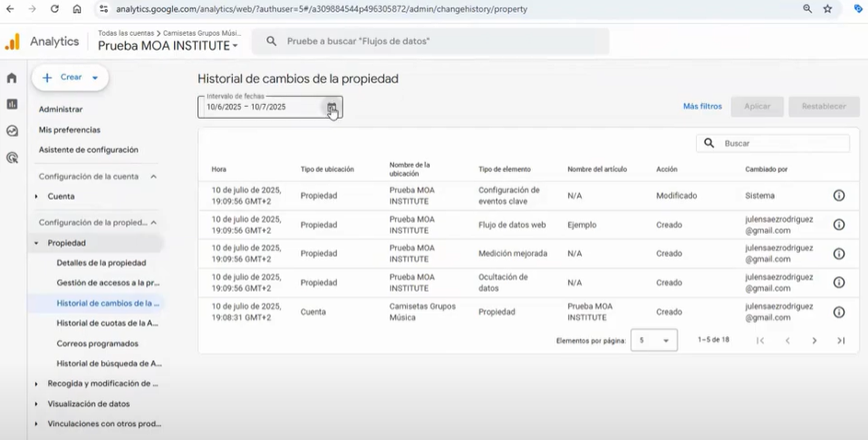868x440 pixels.
Task: Click the Buscar table search field
Action: click(x=773, y=144)
